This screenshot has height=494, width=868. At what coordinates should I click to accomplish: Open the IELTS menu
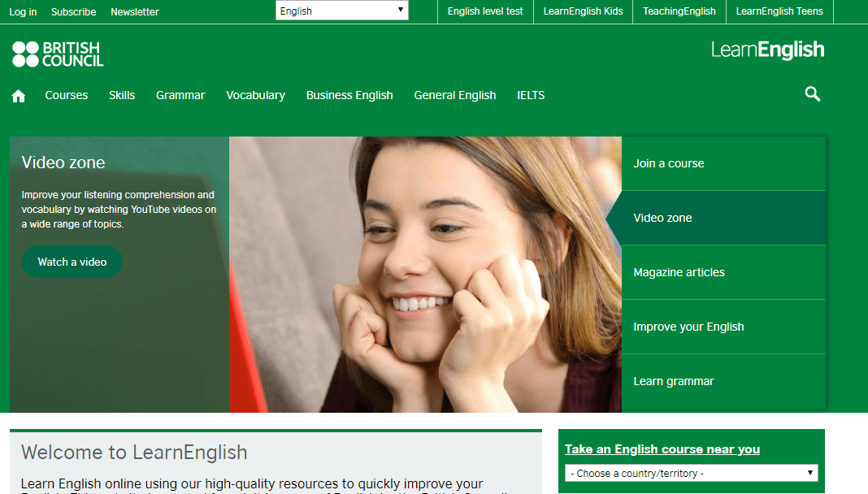pyautogui.click(x=531, y=95)
